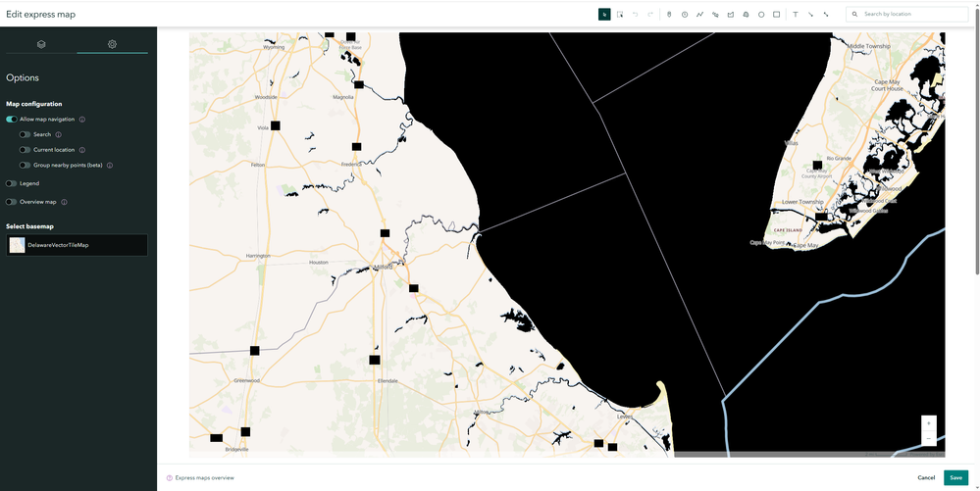The width and height of the screenshot is (980, 491).
Task: Undo the last map edit
Action: 635,15
